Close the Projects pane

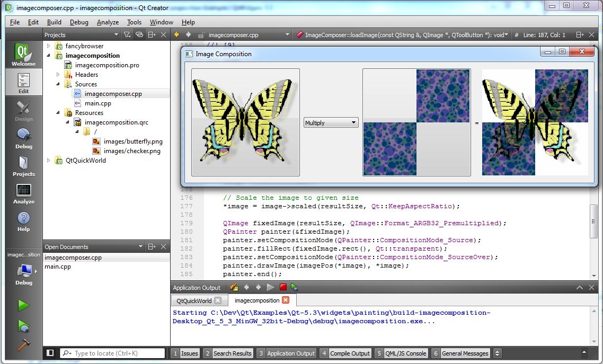point(163,34)
